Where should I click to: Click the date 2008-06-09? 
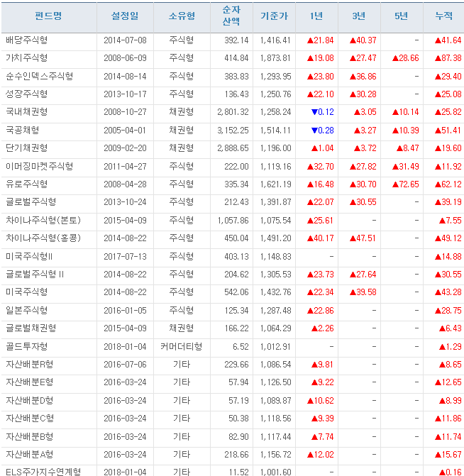coord(125,58)
